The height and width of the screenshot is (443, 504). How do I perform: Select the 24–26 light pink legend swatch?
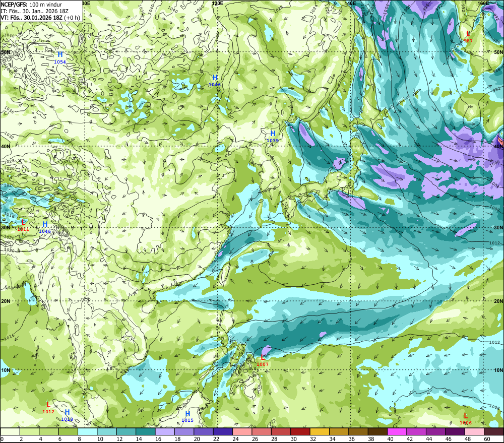[x=242, y=431]
